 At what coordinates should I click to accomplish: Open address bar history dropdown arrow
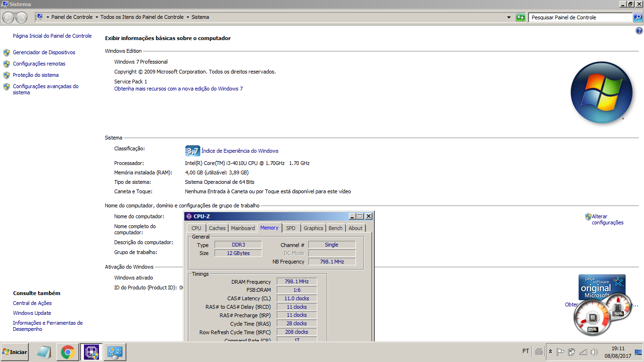[509, 17]
